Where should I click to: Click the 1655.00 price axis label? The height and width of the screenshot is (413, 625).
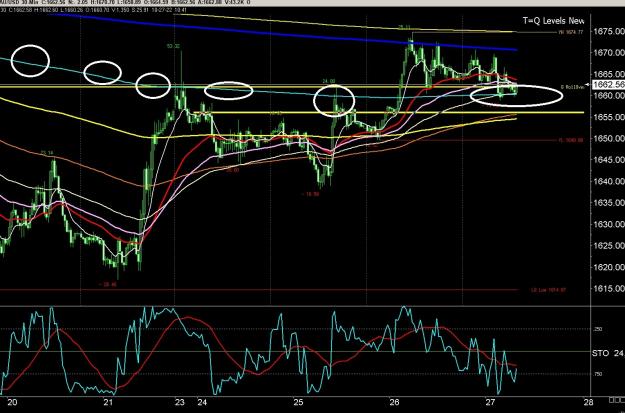609,117
